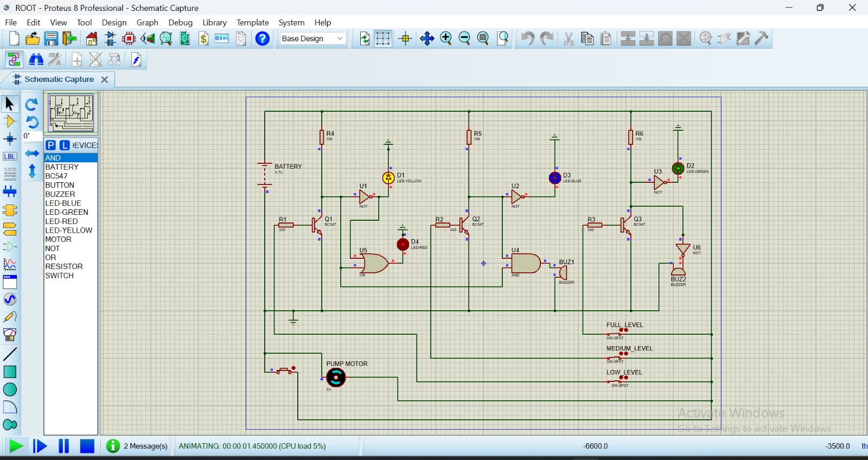Select the Buses mode tool
The image size is (868, 460).
(x=10, y=191)
